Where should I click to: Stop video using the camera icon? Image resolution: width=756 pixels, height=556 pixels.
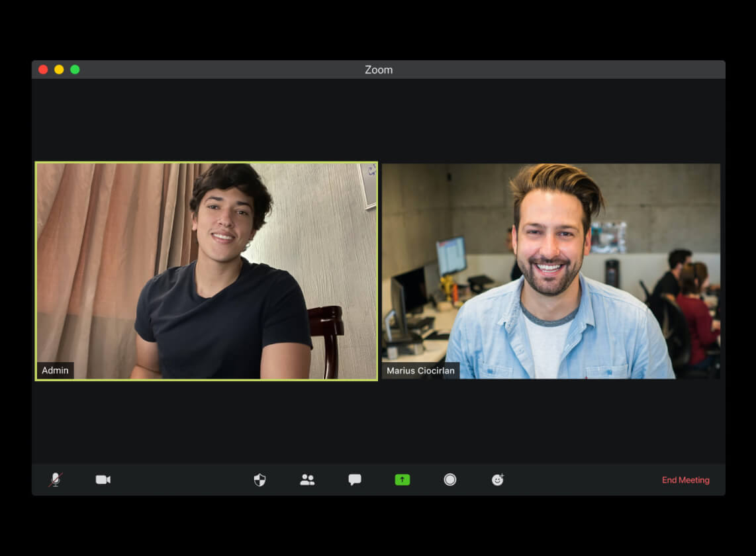[x=103, y=479]
